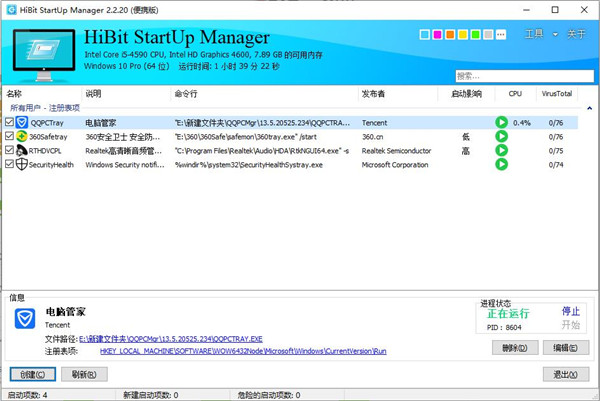The image size is (600, 401).
Task: Click green play icon for 360Safetray
Action: pos(502,136)
